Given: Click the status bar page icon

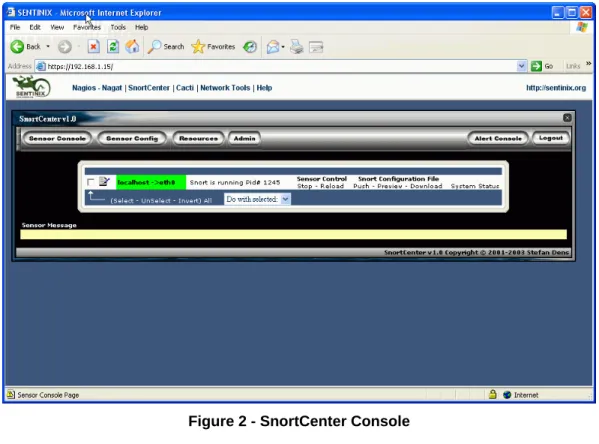Looking at the screenshot, I should click(x=11, y=394).
